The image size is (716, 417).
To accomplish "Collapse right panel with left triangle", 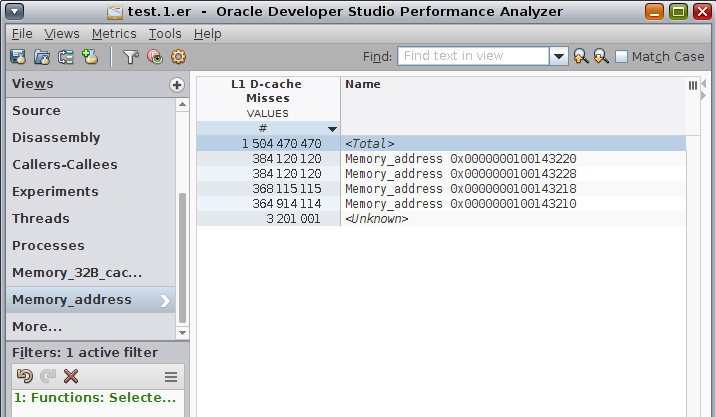I will coord(703,84).
